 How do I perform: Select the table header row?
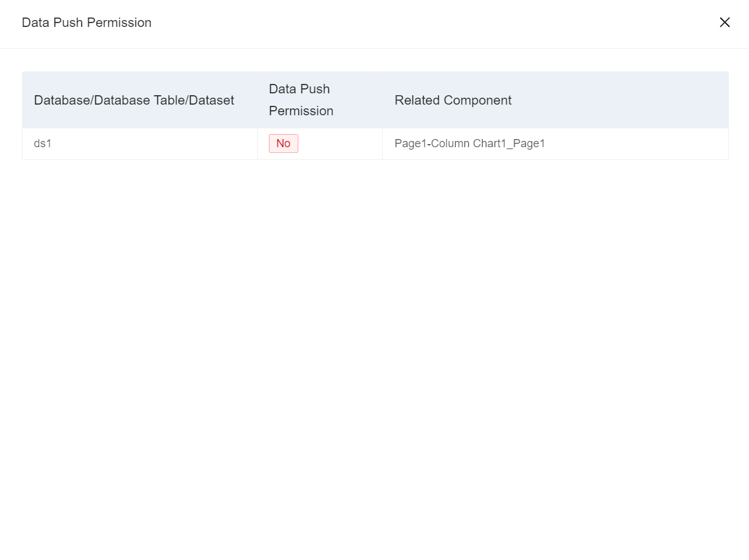coord(375,100)
